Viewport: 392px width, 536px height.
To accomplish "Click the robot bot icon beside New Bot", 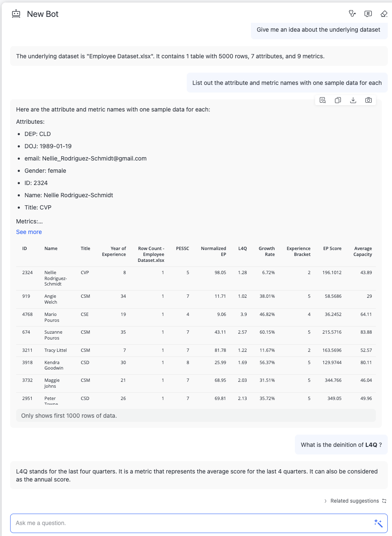I will (x=16, y=14).
